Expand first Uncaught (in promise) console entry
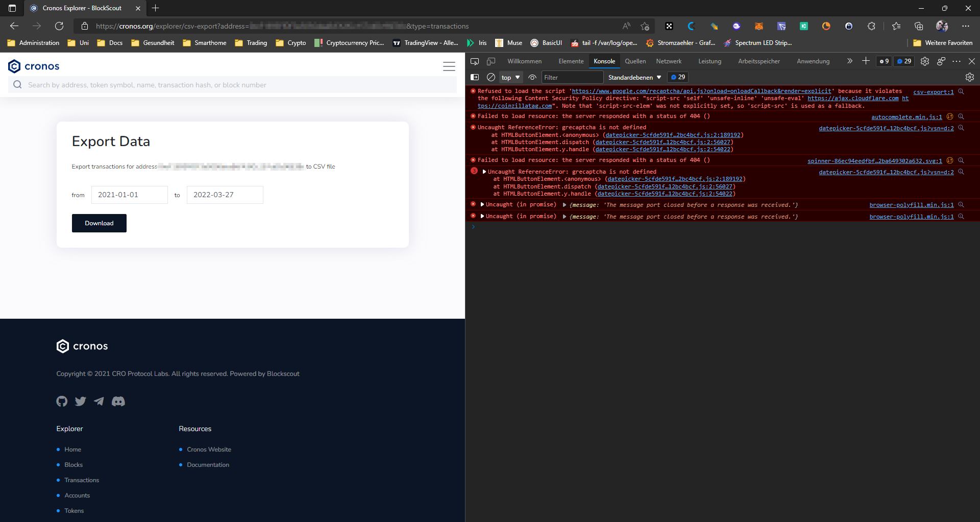Image resolution: width=980 pixels, height=522 pixels. coord(482,204)
